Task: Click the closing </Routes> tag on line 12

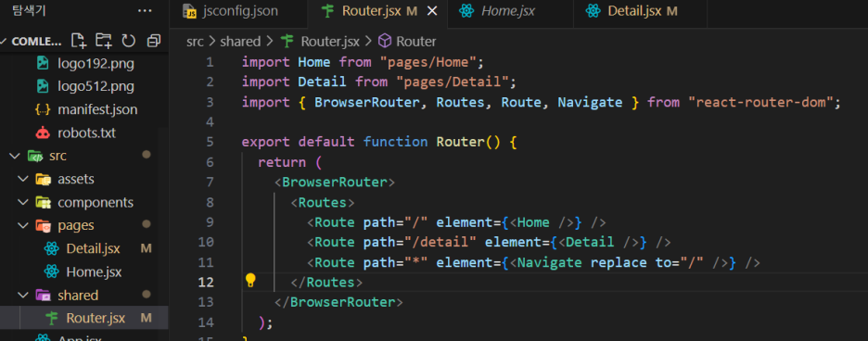Action: [x=326, y=283]
